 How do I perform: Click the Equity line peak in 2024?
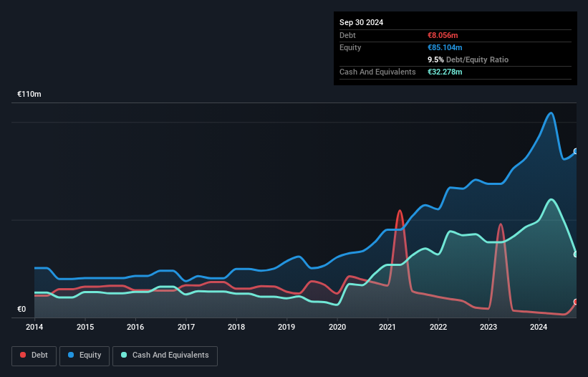click(551, 113)
